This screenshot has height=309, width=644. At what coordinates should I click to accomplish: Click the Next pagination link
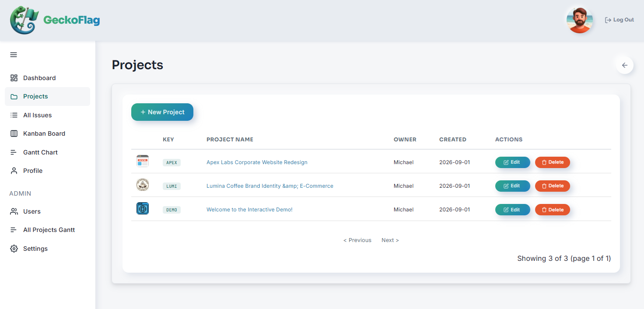[390, 240]
